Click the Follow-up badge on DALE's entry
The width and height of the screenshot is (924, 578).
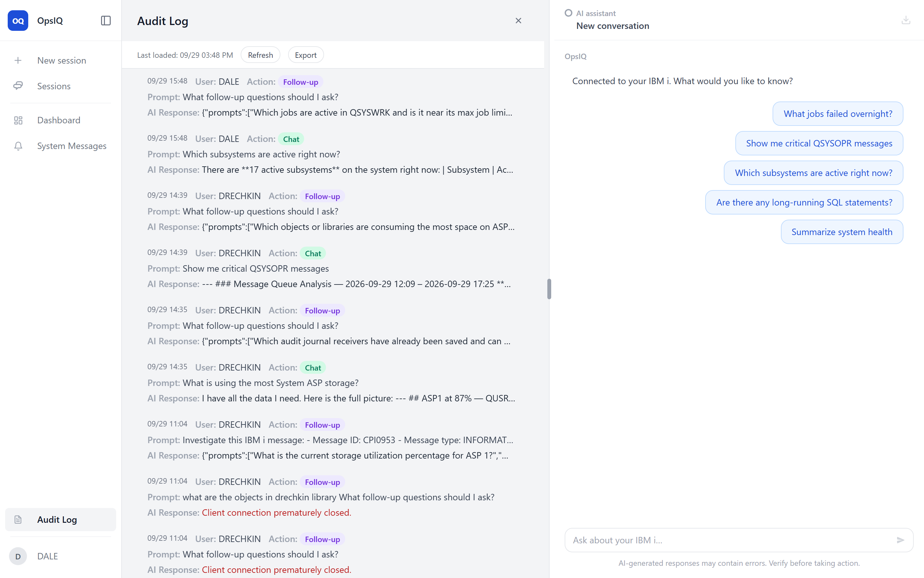(x=301, y=82)
